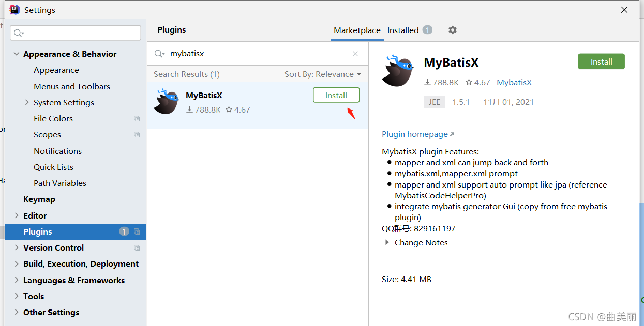Open Path Variables settings
644x326 pixels.
[60, 183]
